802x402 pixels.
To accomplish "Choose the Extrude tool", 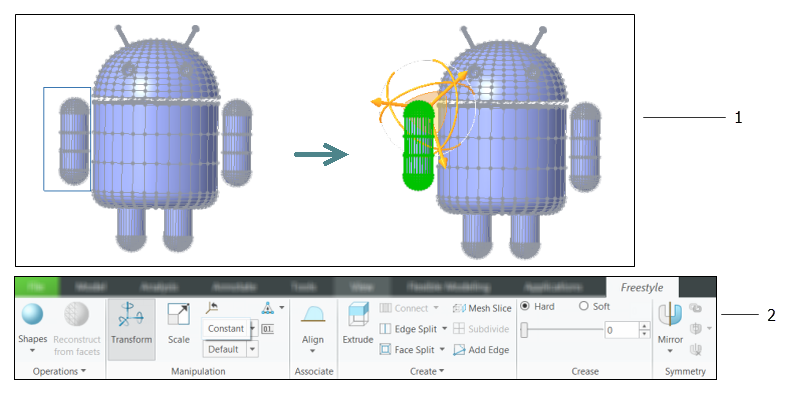I will click(x=357, y=323).
